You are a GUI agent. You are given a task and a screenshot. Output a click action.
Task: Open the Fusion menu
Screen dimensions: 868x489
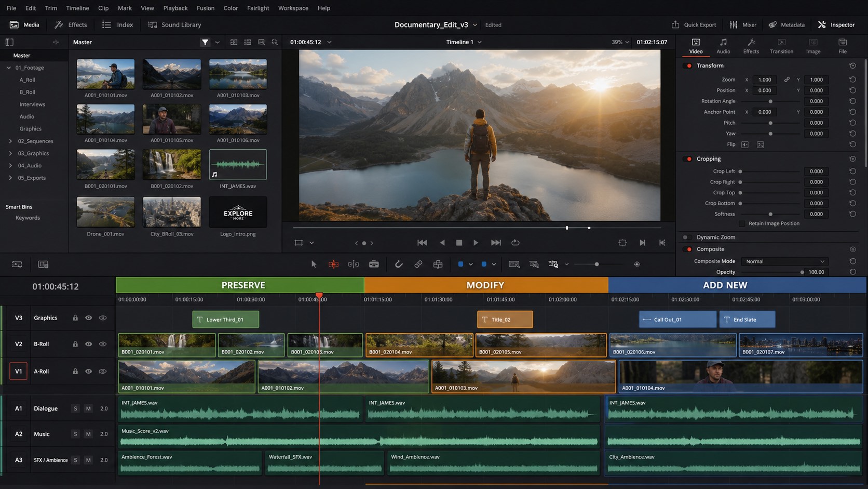[x=206, y=8]
